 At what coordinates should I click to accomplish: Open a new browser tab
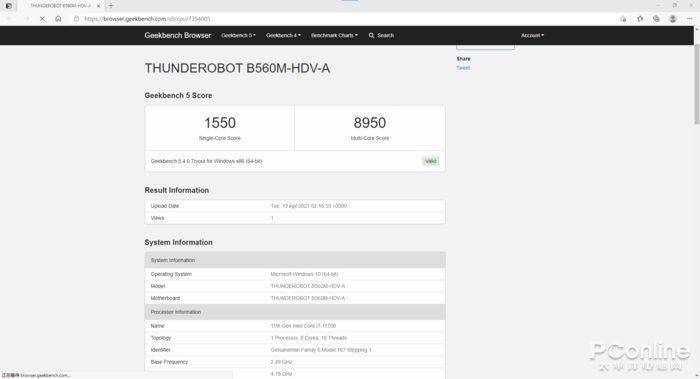(111, 6)
